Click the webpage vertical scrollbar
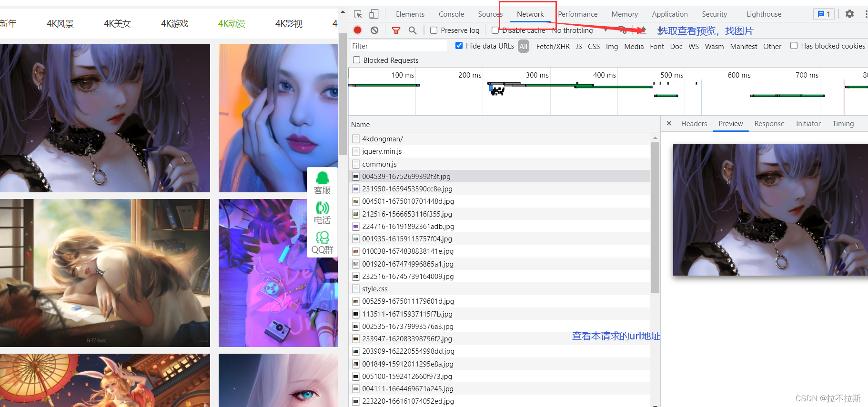Viewport: 868px width, 407px height. [x=343, y=94]
